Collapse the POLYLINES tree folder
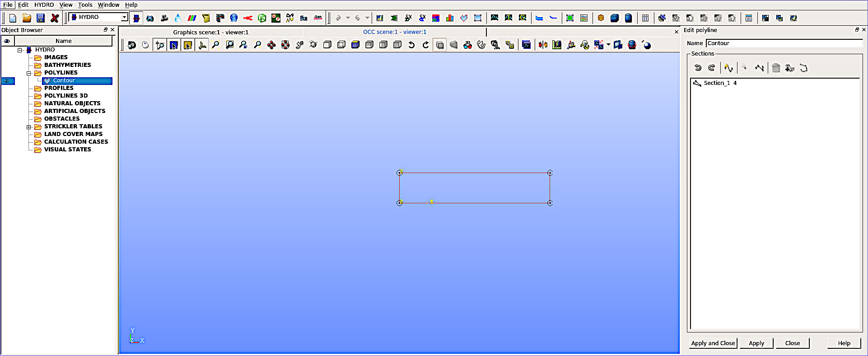The width and height of the screenshot is (868, 356). [x=29, y=73]
